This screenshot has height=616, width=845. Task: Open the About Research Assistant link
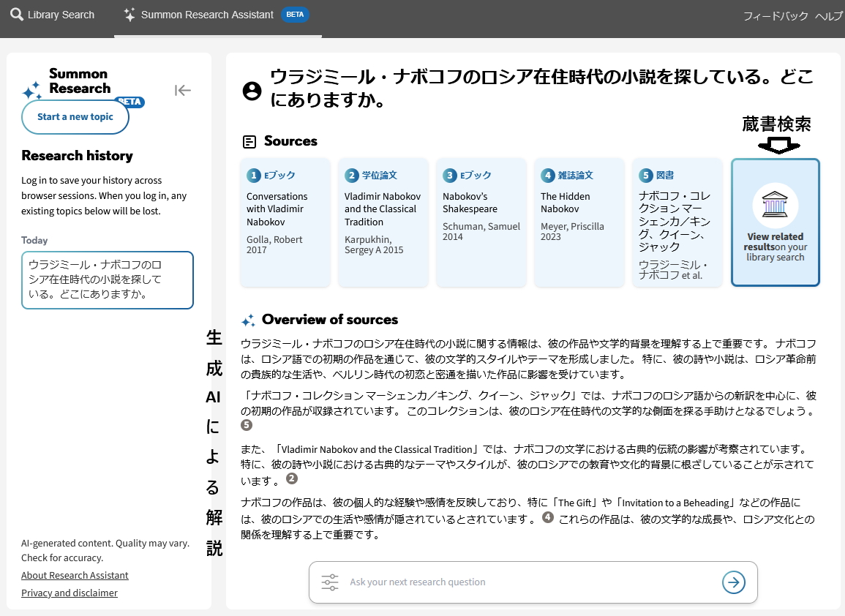point(75,575)
